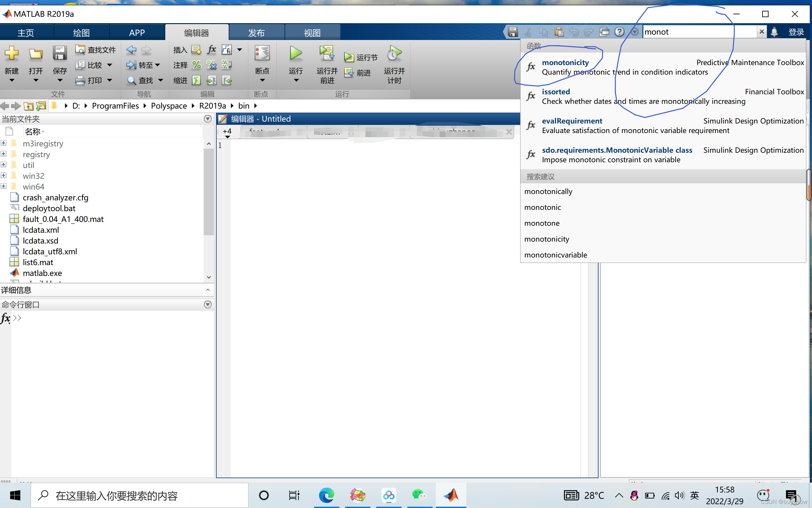Expand the win32 folder
812x508 pixels.
coord(3,175)
